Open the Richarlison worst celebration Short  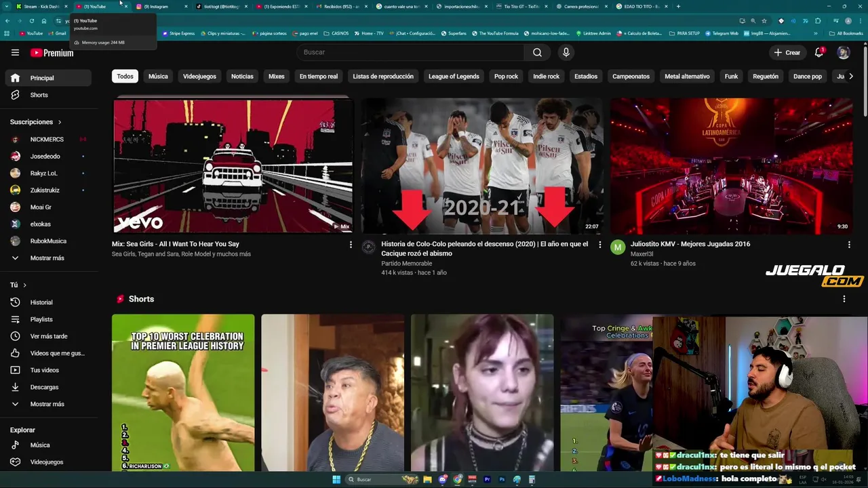click(x=183, y=392)
